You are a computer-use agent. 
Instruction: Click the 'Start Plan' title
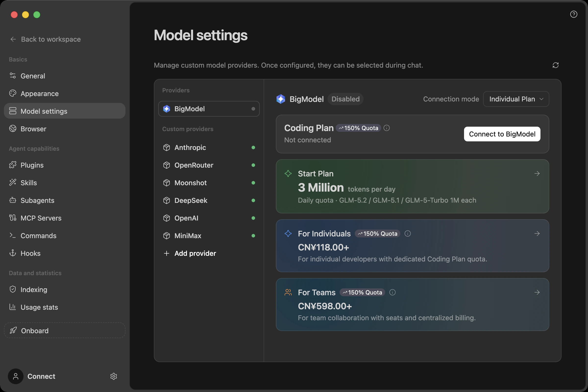pos(316,173)
